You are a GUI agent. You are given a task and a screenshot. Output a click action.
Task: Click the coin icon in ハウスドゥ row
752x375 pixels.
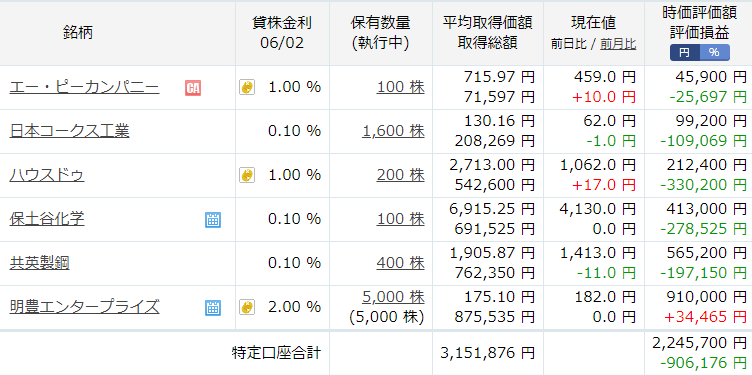(x=247, y=175)
